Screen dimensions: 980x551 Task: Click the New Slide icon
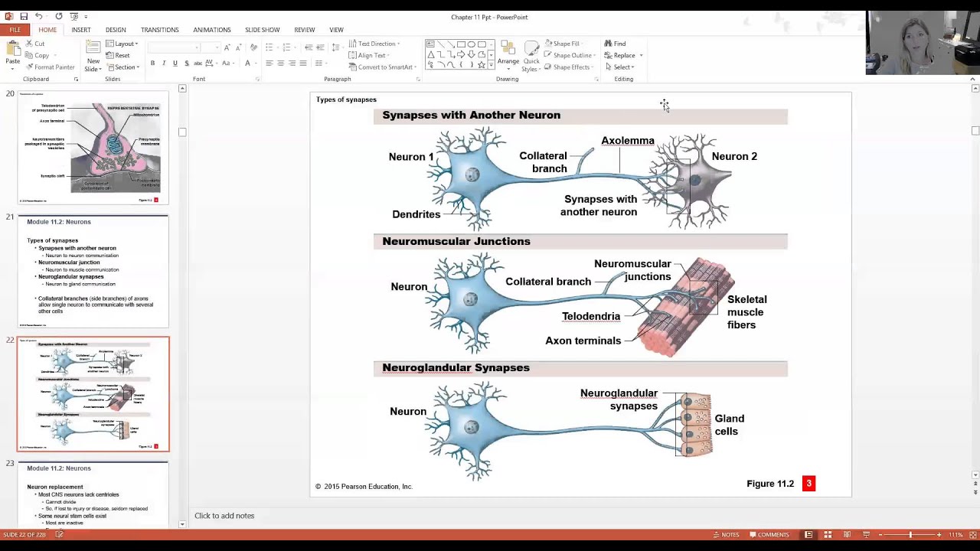coord(93,48)
